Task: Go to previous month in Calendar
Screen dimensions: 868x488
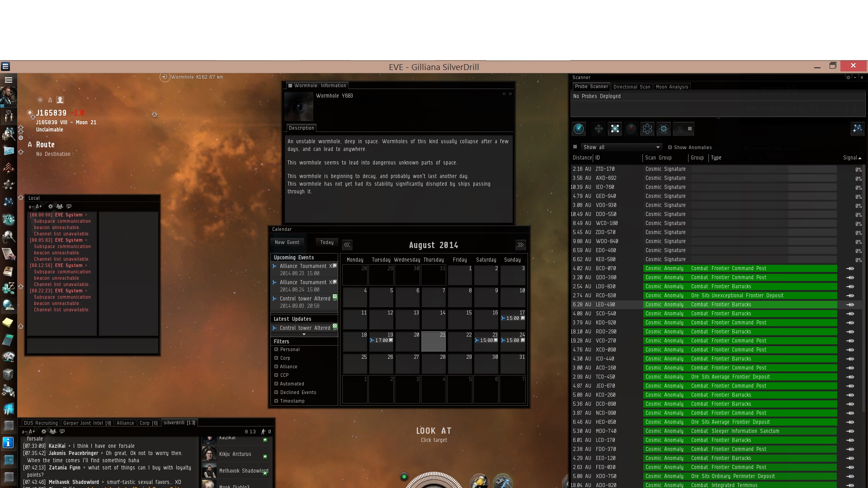Action: pos(347,245)
